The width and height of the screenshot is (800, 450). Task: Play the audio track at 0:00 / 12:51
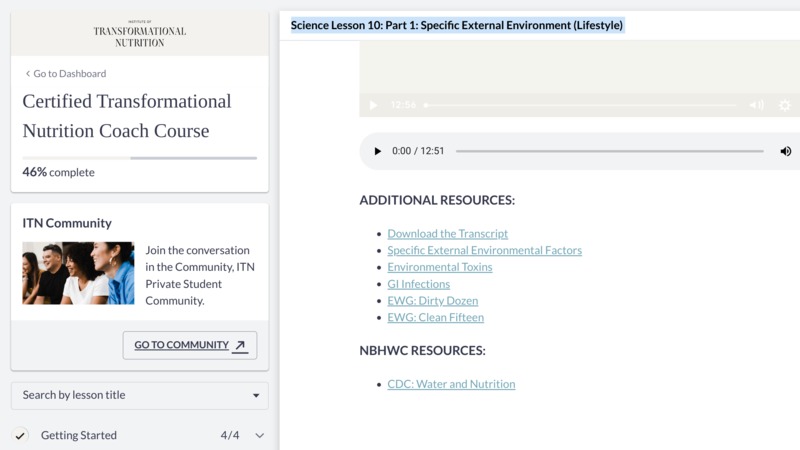(x=378, y=151)
